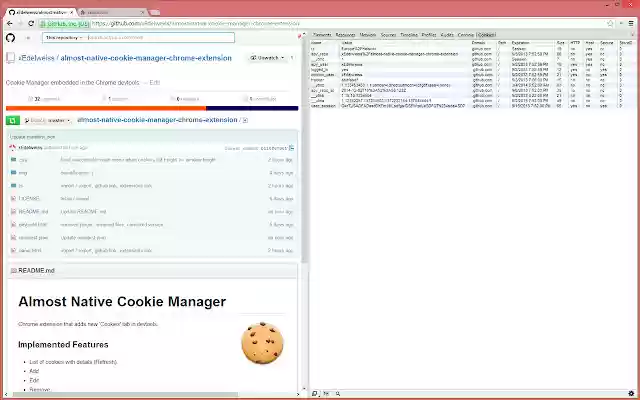Click the img folder icon
Image resolution: width=640 pixels, height=400 pixels.
[x=13, y=173]
